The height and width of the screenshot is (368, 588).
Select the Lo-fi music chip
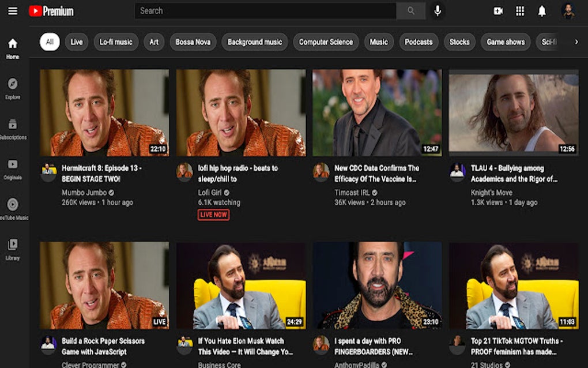tap(116, 42)
